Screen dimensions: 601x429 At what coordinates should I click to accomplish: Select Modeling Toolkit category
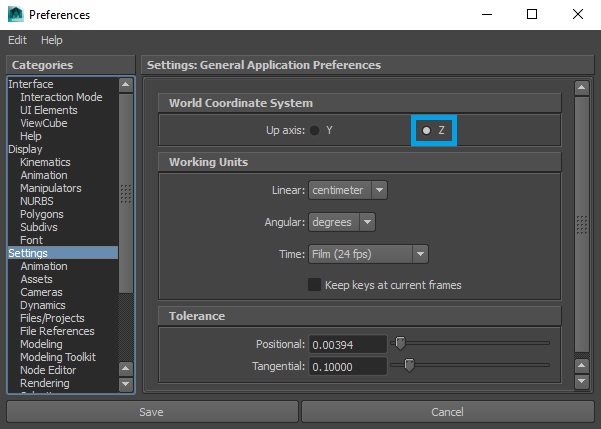click(63, 357)
